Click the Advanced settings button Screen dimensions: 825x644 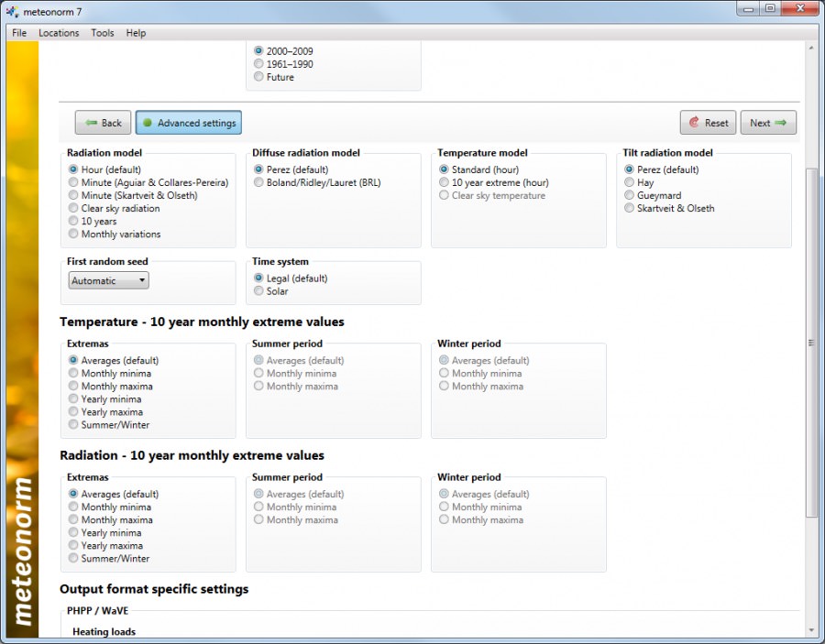[188, 122]
